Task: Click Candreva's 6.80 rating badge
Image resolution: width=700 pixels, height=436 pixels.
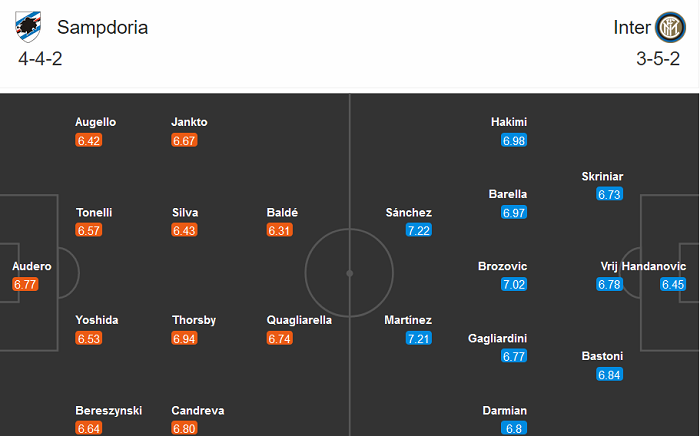Action: coord(185,429)
